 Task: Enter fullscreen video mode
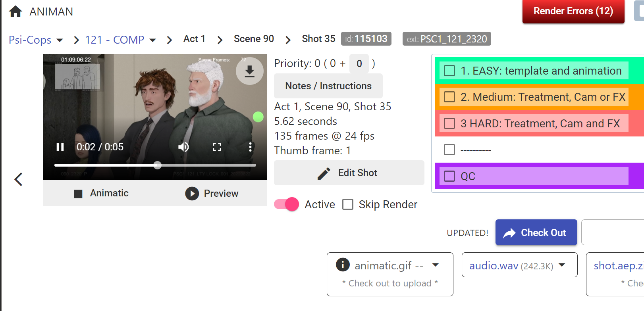click(x=217, y=147)
